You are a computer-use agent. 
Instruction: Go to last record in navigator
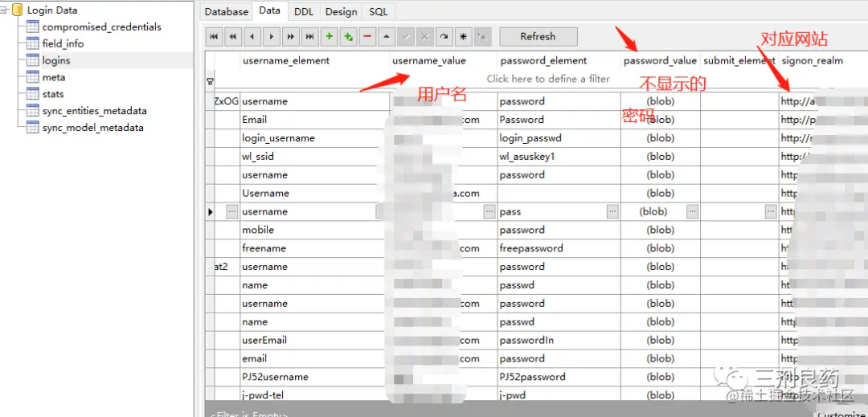point(310,36)
